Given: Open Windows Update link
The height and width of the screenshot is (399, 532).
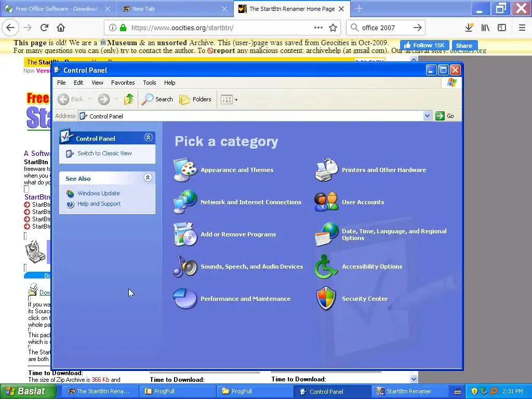Looking at the screenshot, I should click(98, 193).
